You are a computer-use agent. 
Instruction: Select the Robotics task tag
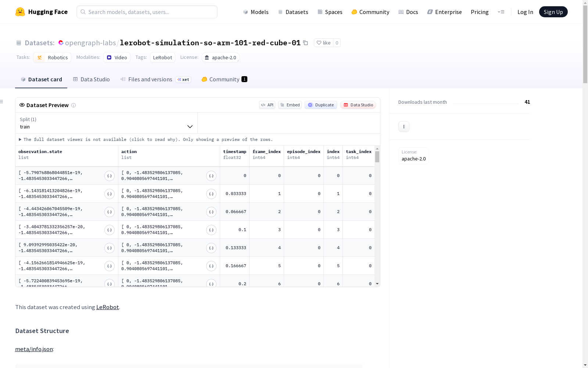pos(52,57)
